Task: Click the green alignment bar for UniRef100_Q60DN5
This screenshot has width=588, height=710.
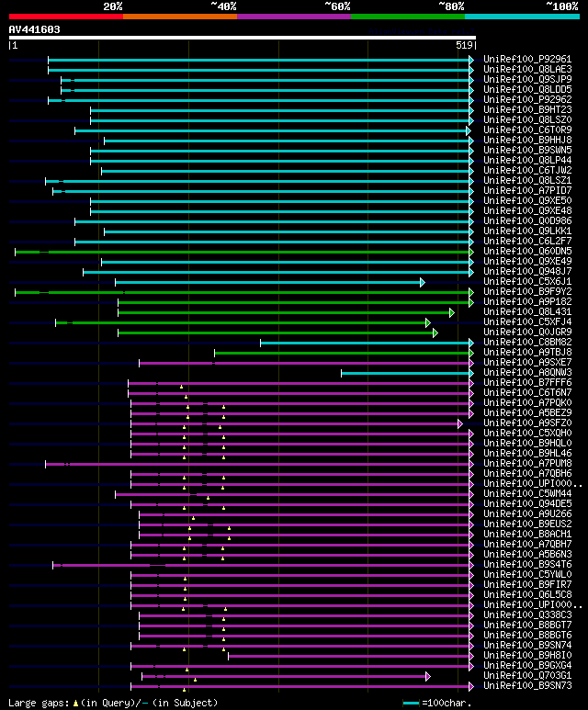Action: 243,252
